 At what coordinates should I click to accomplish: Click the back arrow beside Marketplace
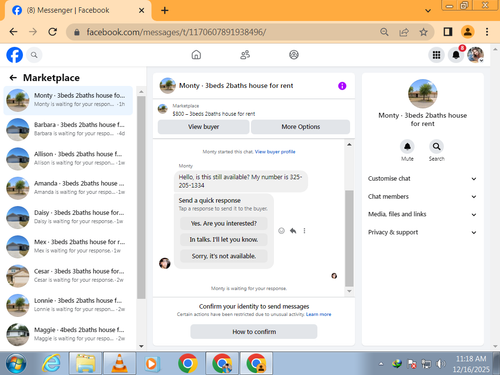pos(13,78)
